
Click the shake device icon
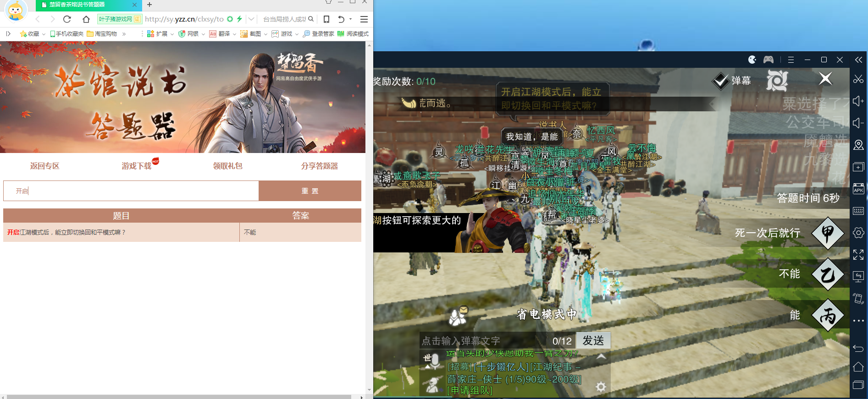pyautogui.click(x=858, y=299)
